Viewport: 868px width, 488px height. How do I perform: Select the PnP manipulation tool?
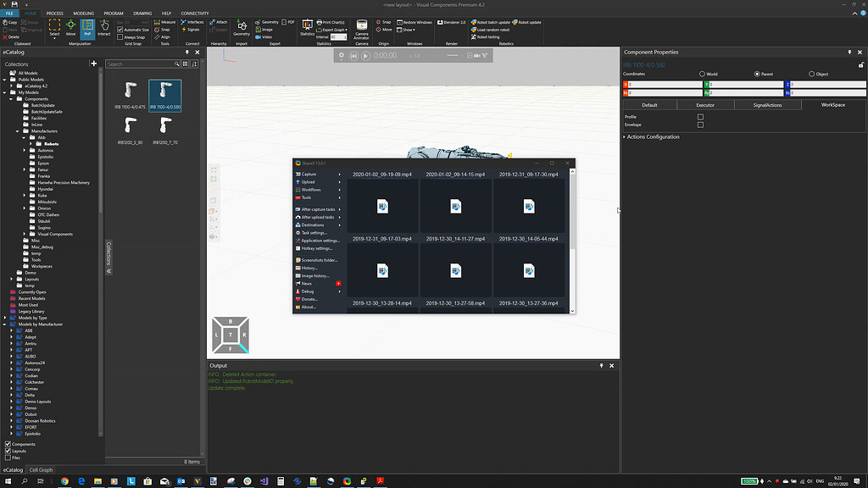87,29
